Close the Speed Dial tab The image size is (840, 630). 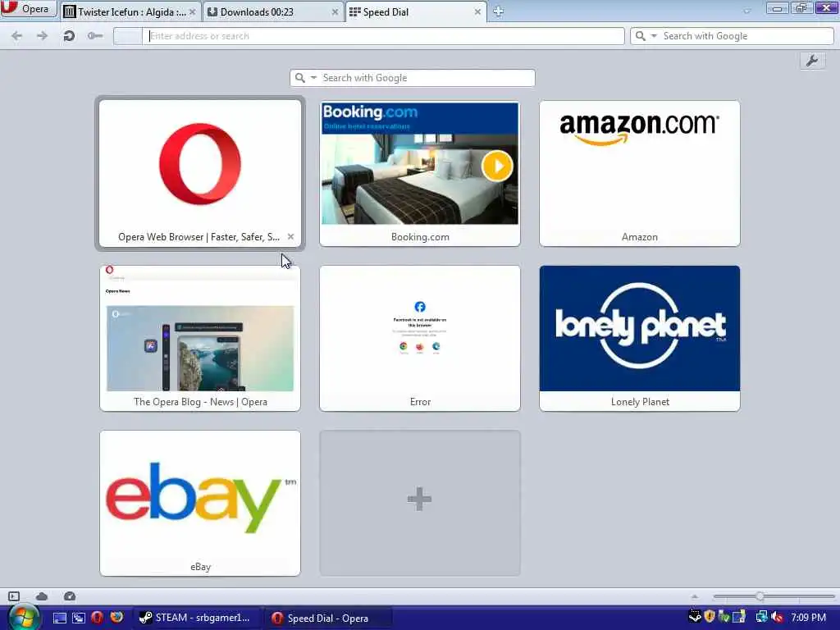pyautogui.click(x=477, y=11)
